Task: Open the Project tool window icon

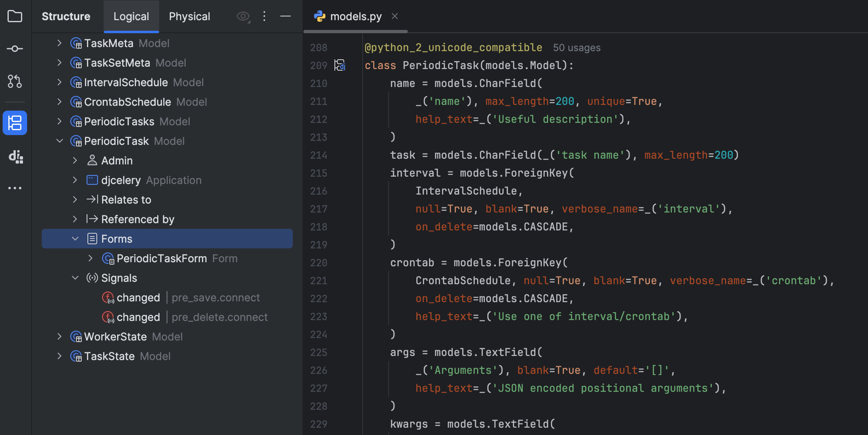Action: (15, 16)
